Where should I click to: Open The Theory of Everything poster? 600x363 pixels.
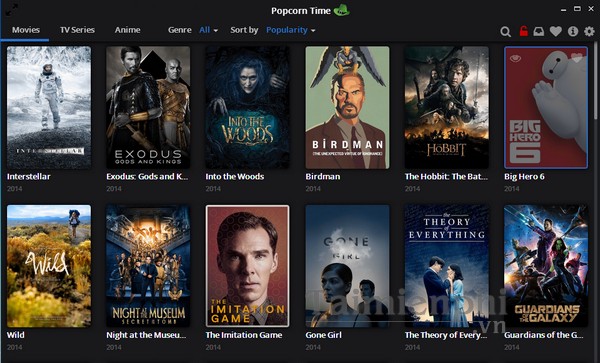click(x=447, y=266)
